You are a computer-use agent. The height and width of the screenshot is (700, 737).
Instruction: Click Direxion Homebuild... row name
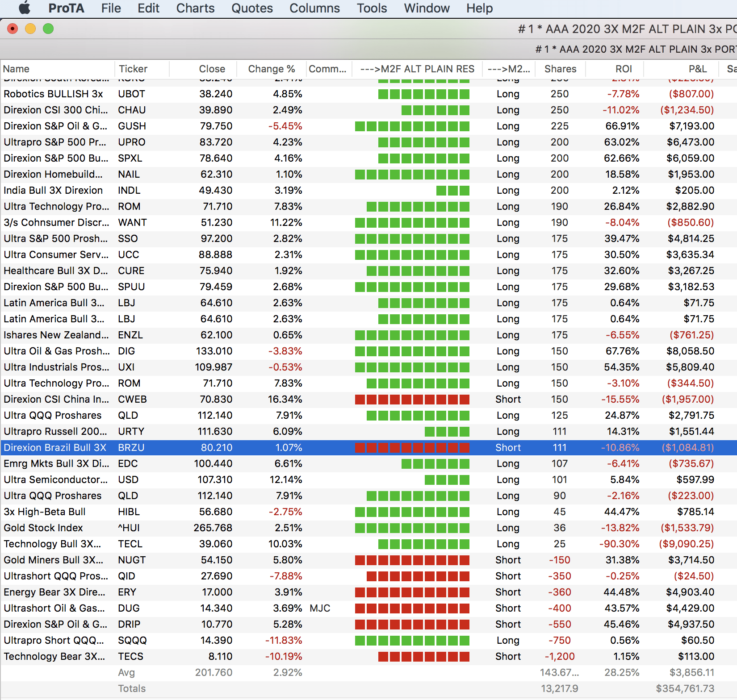(53, 174)
